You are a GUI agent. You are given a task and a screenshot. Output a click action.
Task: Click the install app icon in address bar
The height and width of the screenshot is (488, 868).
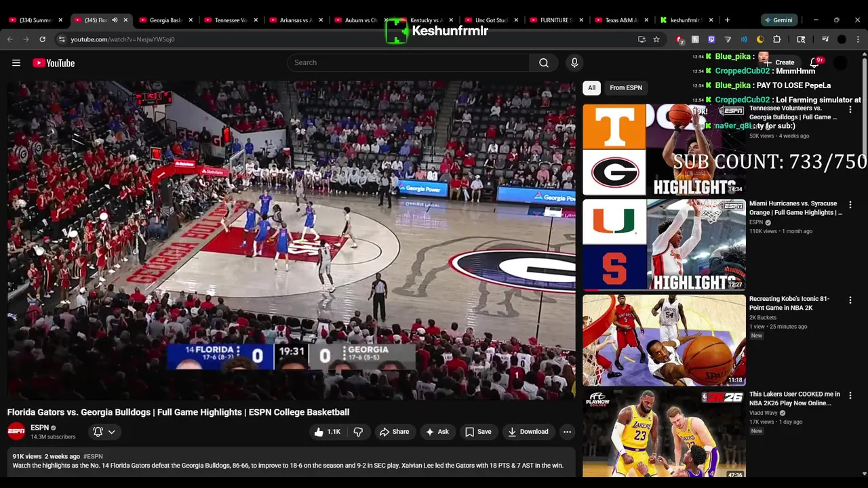[642, 39]
